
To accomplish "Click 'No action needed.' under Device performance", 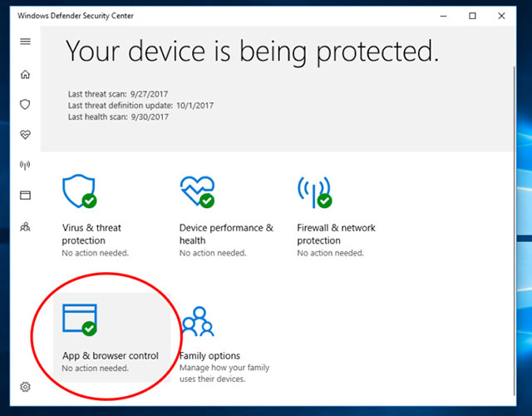I will 213,253.
